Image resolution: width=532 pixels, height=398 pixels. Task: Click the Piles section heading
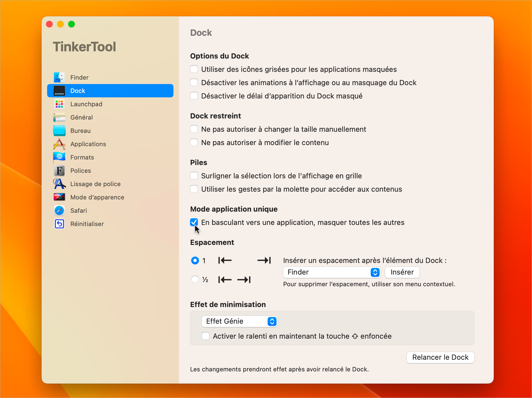pos(199,163)
